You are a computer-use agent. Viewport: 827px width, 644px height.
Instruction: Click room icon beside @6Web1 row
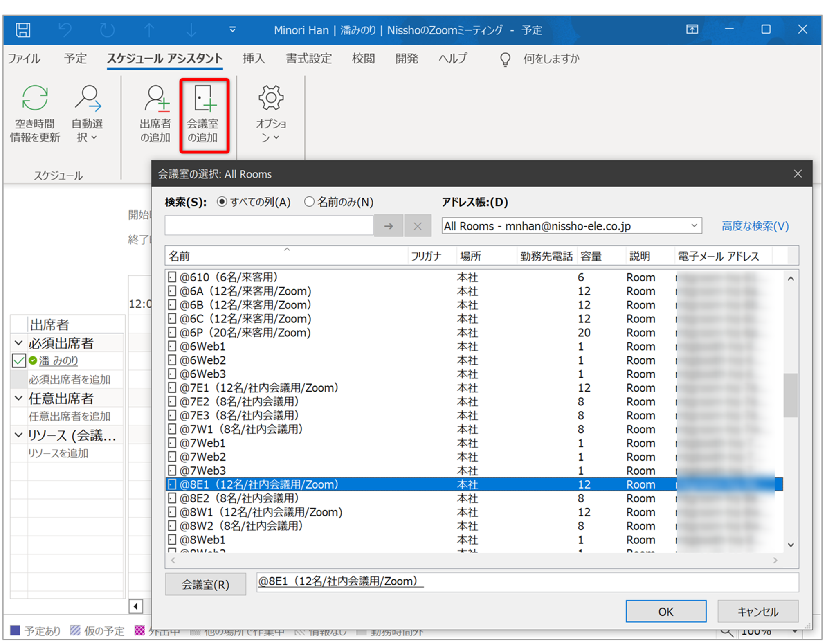click(172, 346)
